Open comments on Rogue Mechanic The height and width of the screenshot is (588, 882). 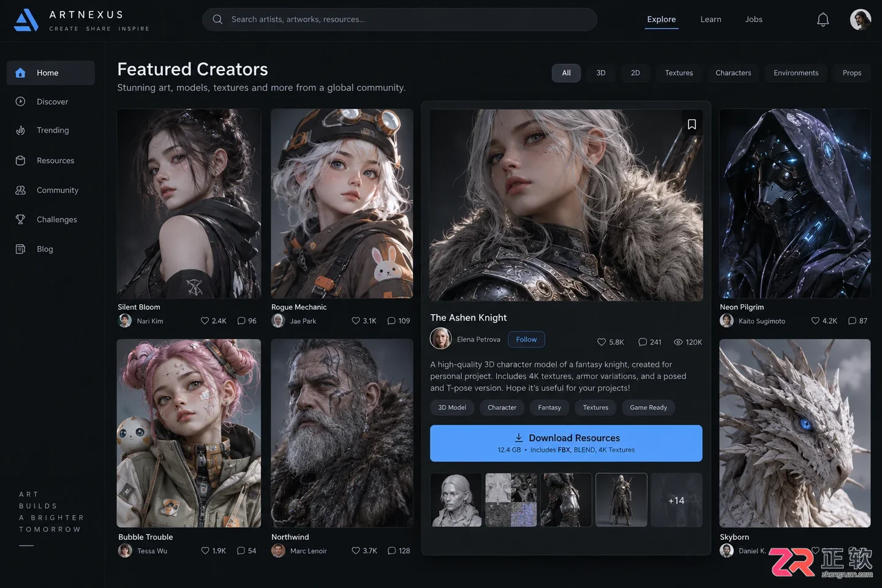point(391,321)
